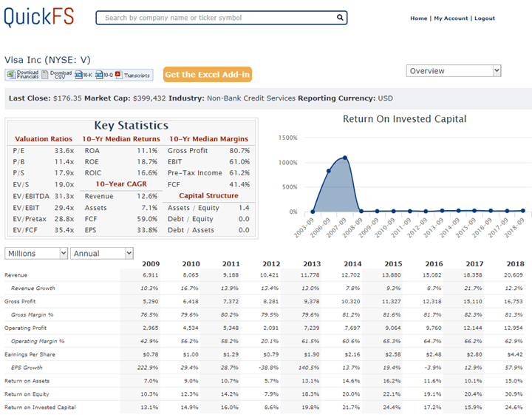This screenshot has height=415, width=532.
Task: Click the Logout link
Action: pyautogui.click(x=485, y=18)
